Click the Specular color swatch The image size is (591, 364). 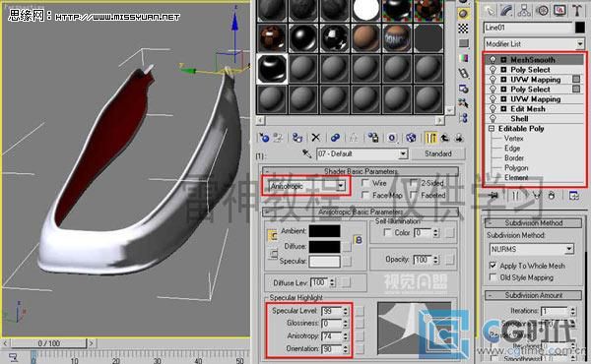click(324, 262)
